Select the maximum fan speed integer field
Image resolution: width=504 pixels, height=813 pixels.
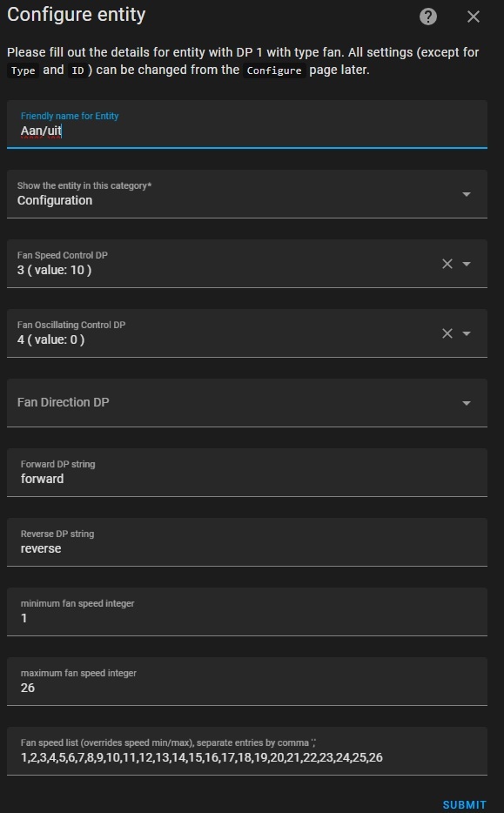pos(247,682)
